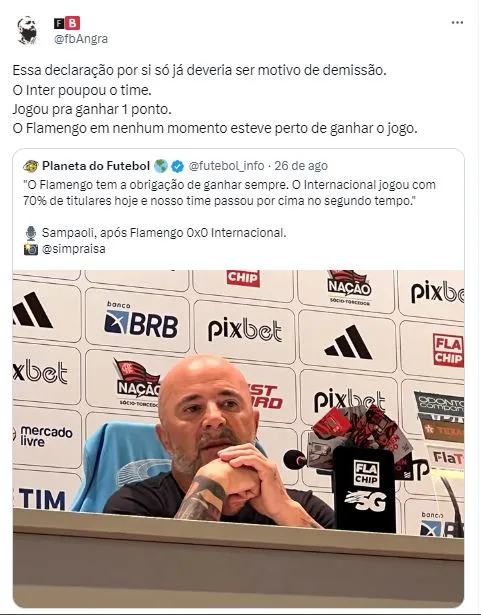Open the FB display name badge
This screenshot has width=481, height=615.
coord(67,23)
